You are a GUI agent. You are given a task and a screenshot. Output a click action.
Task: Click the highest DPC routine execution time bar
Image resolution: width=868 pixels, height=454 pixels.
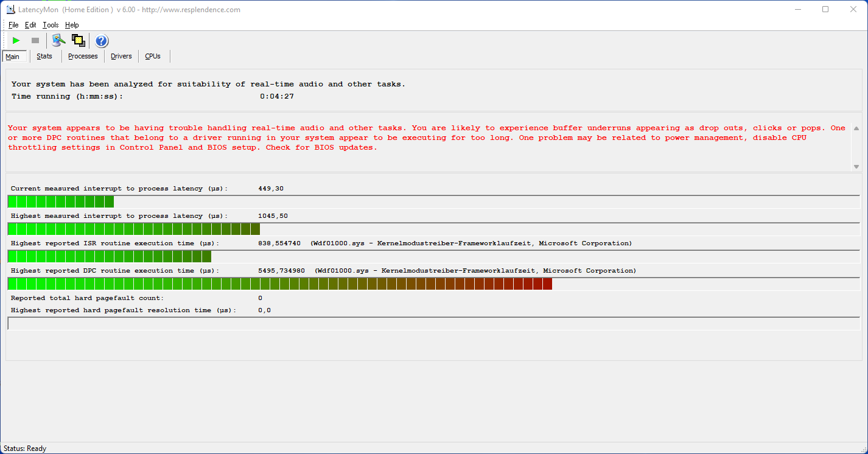pyautogui.click(x=280, y=284)
